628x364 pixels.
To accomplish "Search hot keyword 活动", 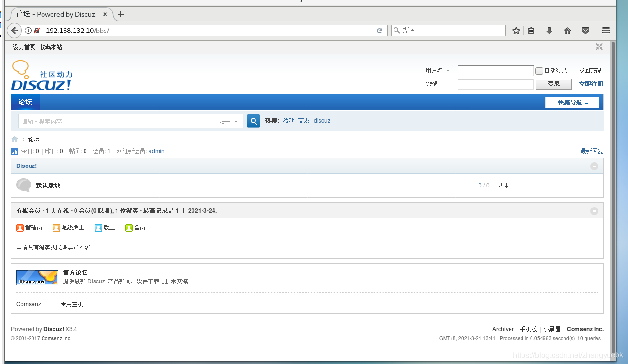I will click(289, 121).
